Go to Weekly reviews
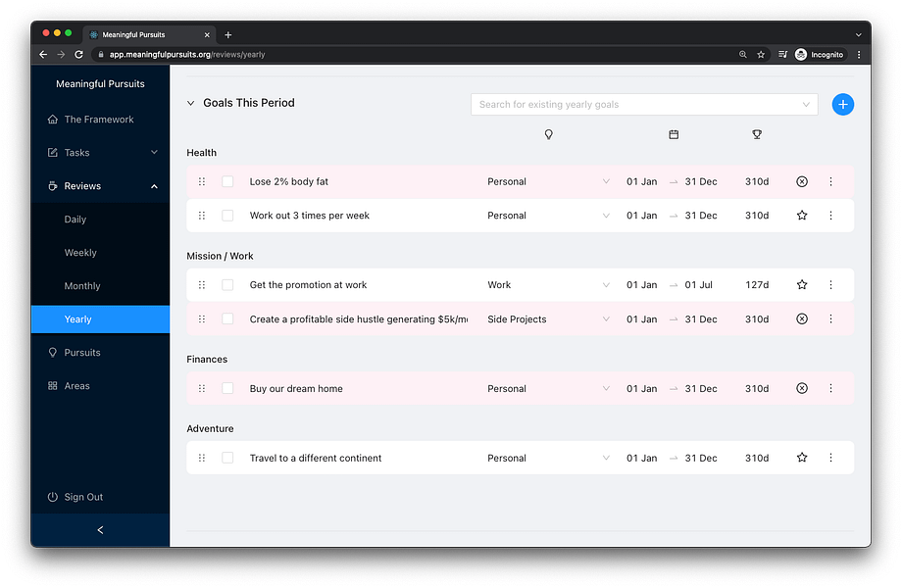Screen dimensions: 902x588 coord(100,253)
